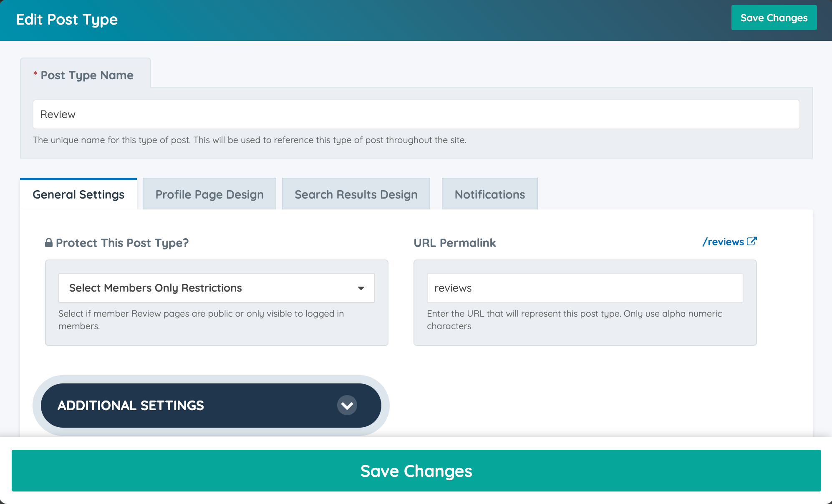The image size is (832, 504).
Task: Focus the Post Type Name field containing Review
Action: pyautogui.click(x=416, y=114)
